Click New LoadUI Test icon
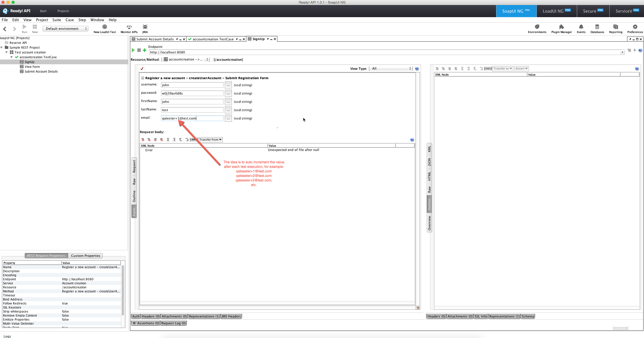 [x=104, y=27]
